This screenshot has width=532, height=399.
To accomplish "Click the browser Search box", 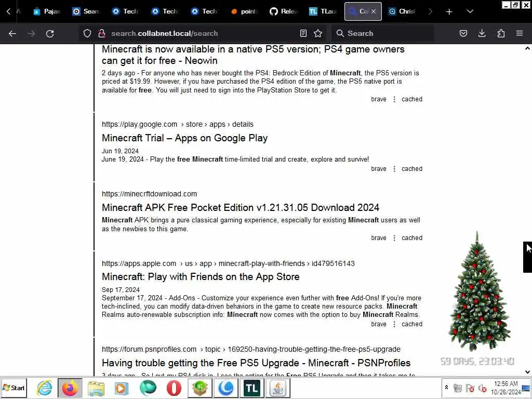I will pos(382,33).
